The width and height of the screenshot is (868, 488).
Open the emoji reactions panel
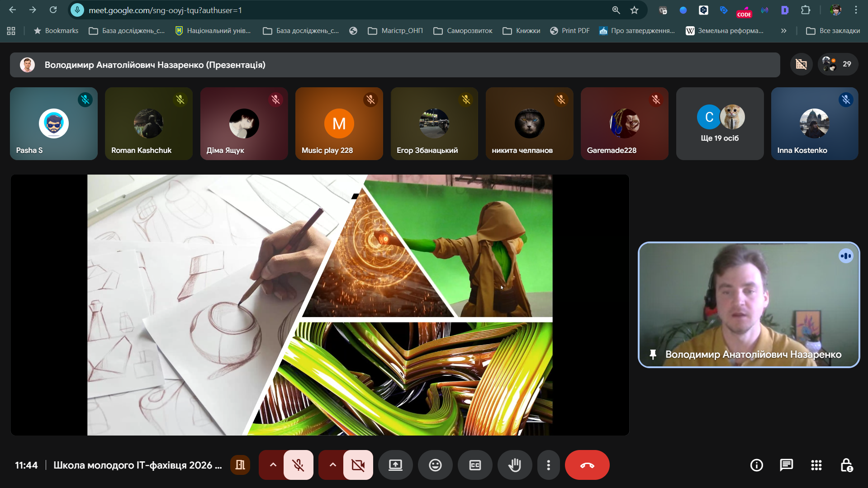(x=435, y=465)
